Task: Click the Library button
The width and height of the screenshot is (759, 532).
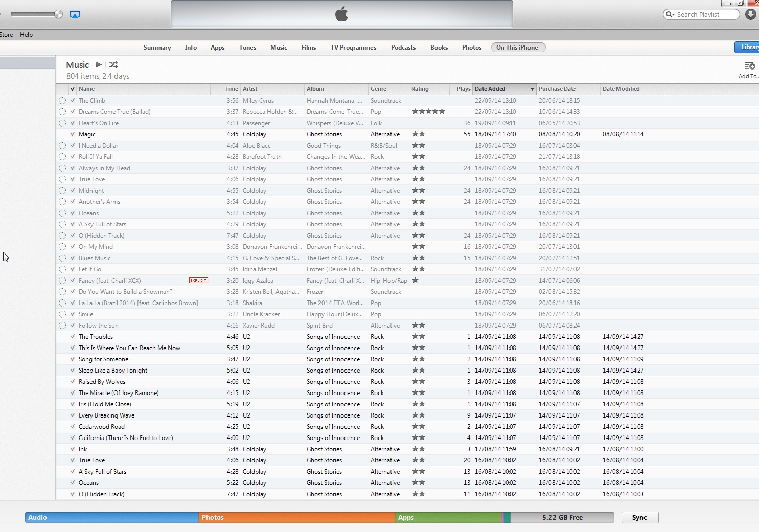Action: coord(747,47)
